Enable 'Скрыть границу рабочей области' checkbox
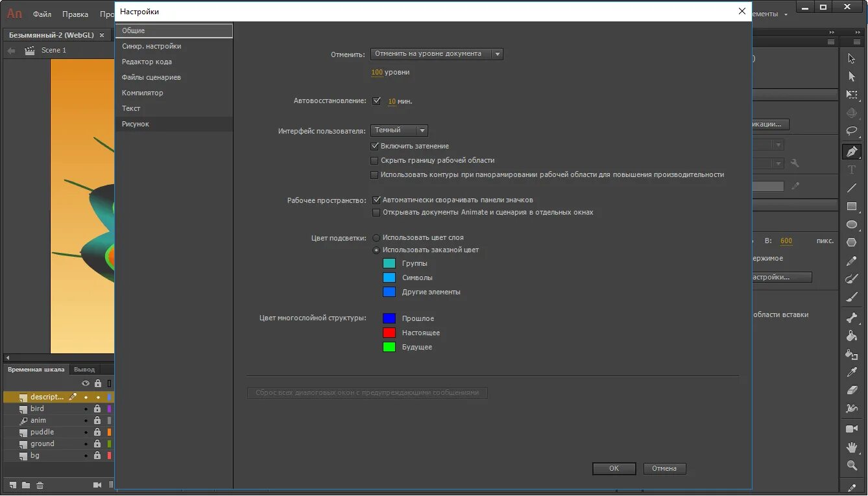 (x=374, y=160)
